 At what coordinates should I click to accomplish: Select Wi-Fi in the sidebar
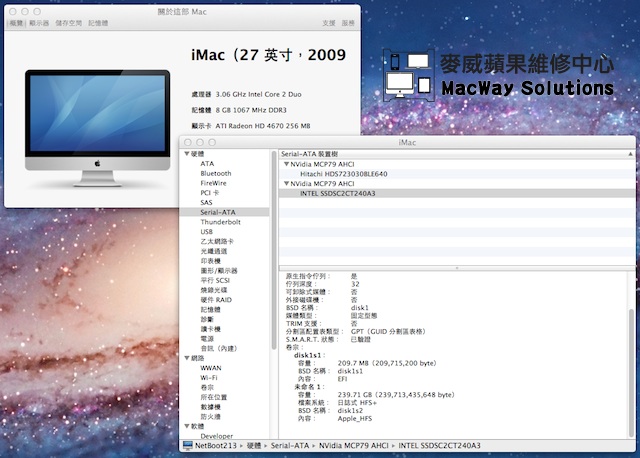click(x=209, y=378)
